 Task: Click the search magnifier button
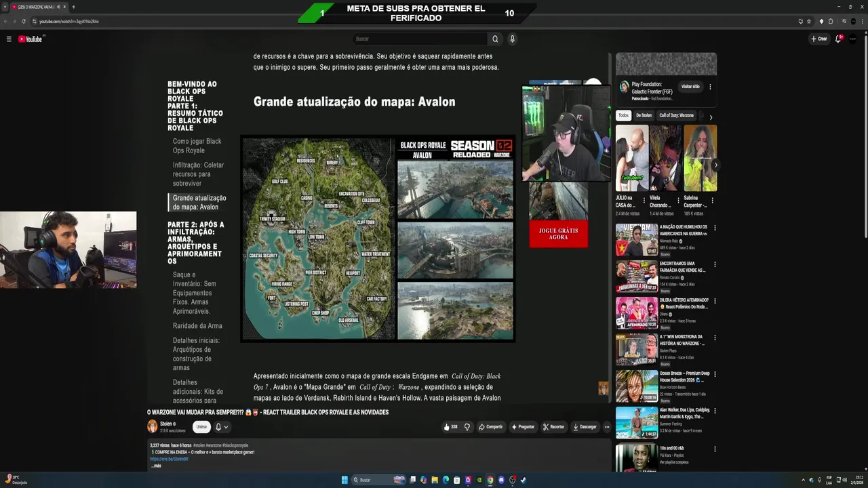(x=495, y=39)
